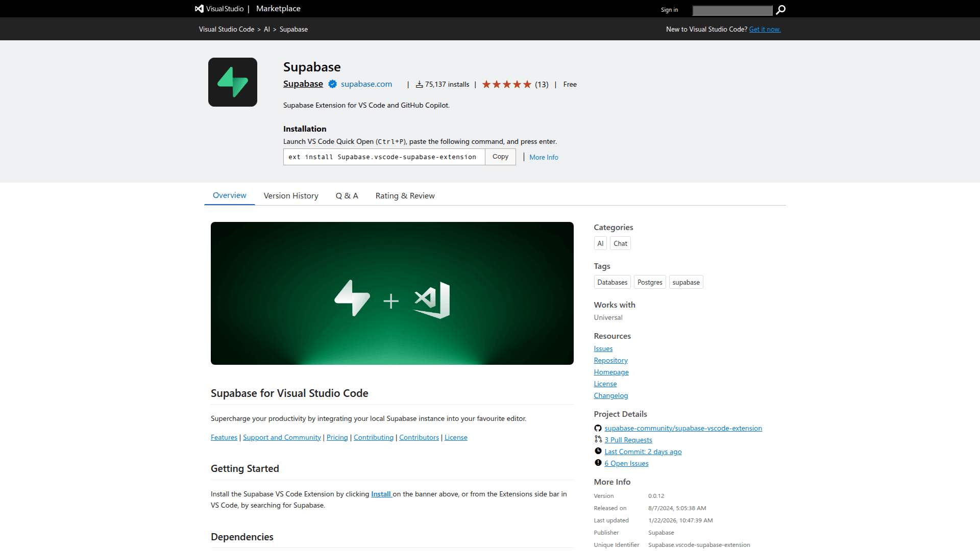Click the open issues alert icon
The height and width of the screenshot is (551, 980).
(598, 463)
